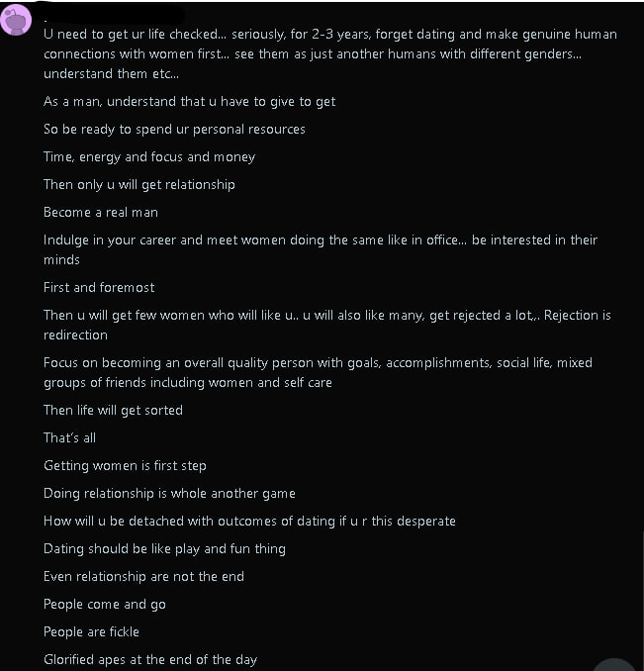Tap the gray floating circle button at bottom right
Viewport: 644px width, 671px height.
pyautogui.click(x=615, y=665)
